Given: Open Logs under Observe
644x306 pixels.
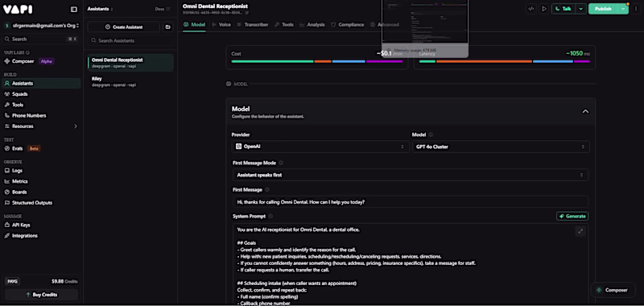Looking at the screenshot, I should click(41, 171).
